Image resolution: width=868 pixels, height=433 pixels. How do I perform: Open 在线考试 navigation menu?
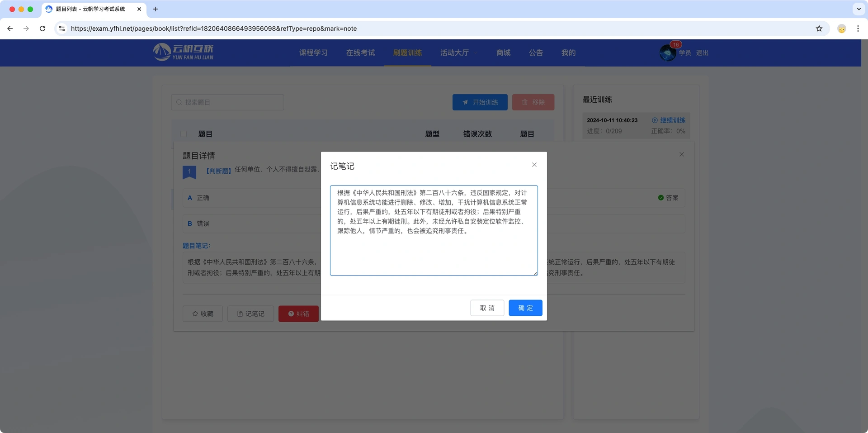coord(360,53)
